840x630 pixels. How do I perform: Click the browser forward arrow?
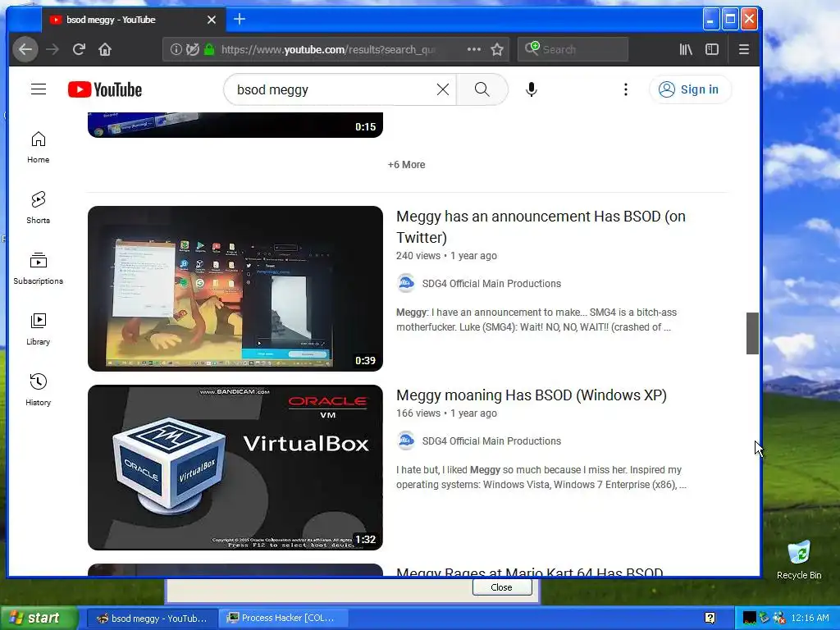tap(52, 50)
